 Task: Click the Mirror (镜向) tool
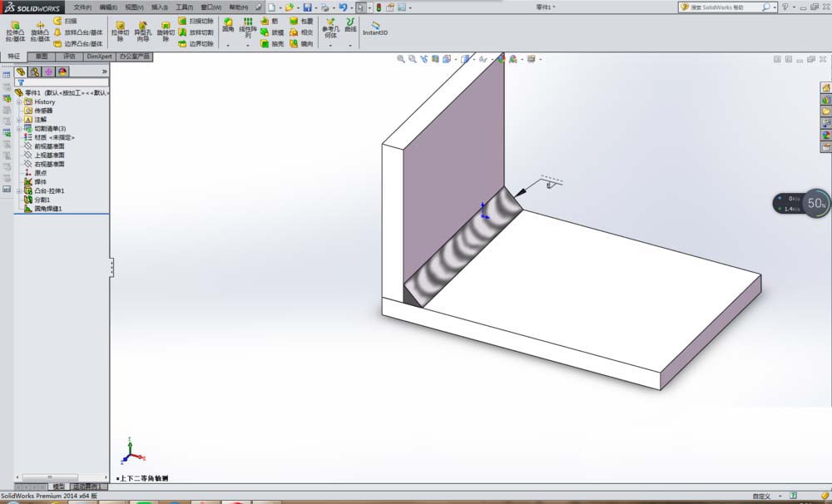tap(301, 43)
